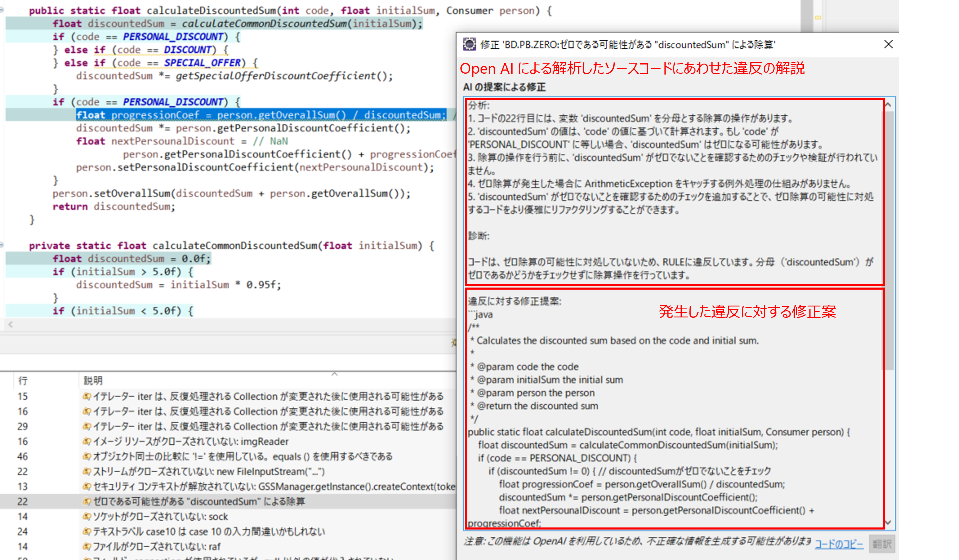Click AI suggestion panel scroll down arrow
959x560 pixels.
(x=888, y=522)
